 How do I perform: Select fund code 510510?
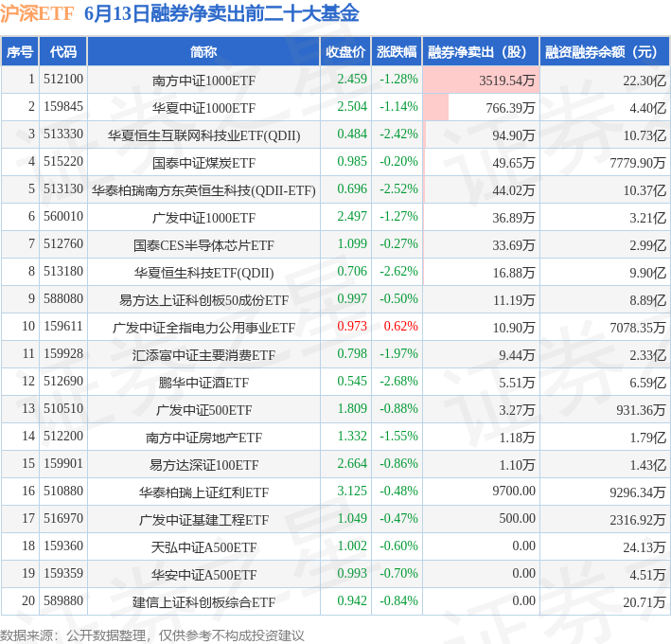coord(63,408)
